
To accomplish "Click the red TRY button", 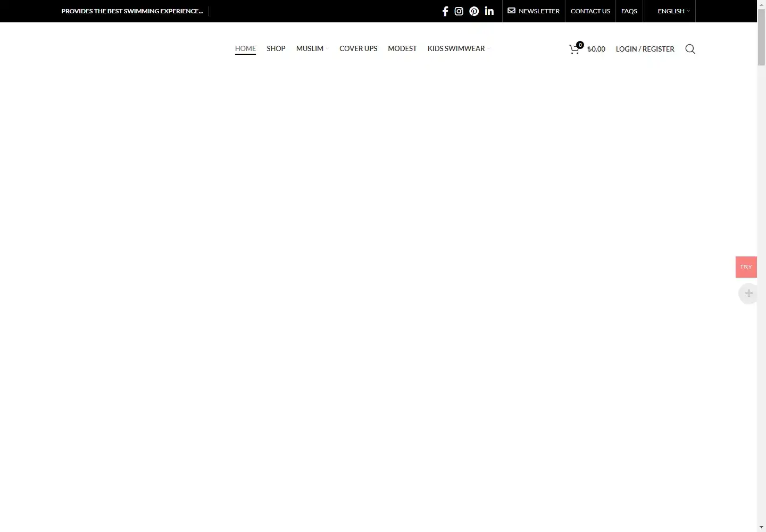I will (746, 267).
